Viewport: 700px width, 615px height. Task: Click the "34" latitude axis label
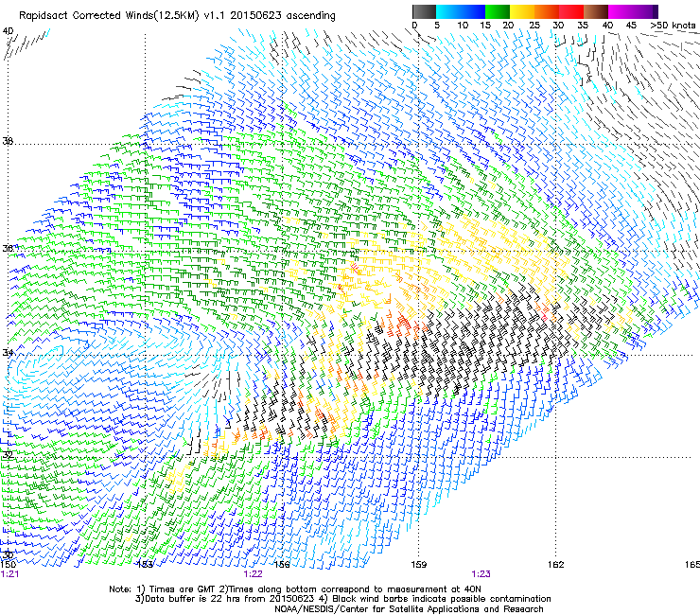(x=8, y=353)
